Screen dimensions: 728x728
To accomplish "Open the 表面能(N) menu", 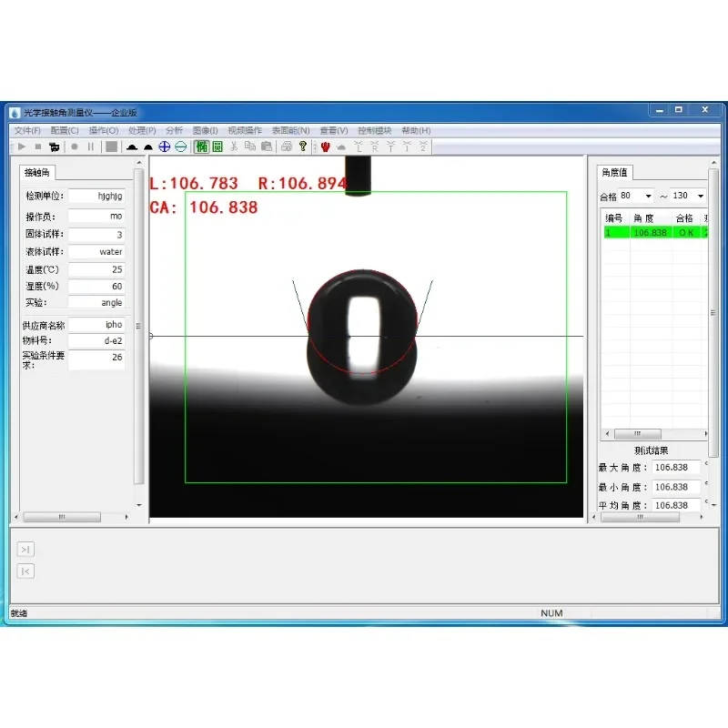I will pyautogui.click(x=290, y=130).
